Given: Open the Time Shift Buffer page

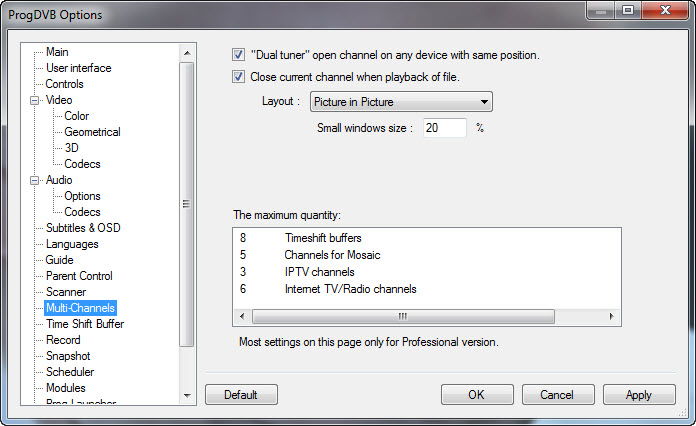Looking at the screenshot, I should [x=85, y=324].
